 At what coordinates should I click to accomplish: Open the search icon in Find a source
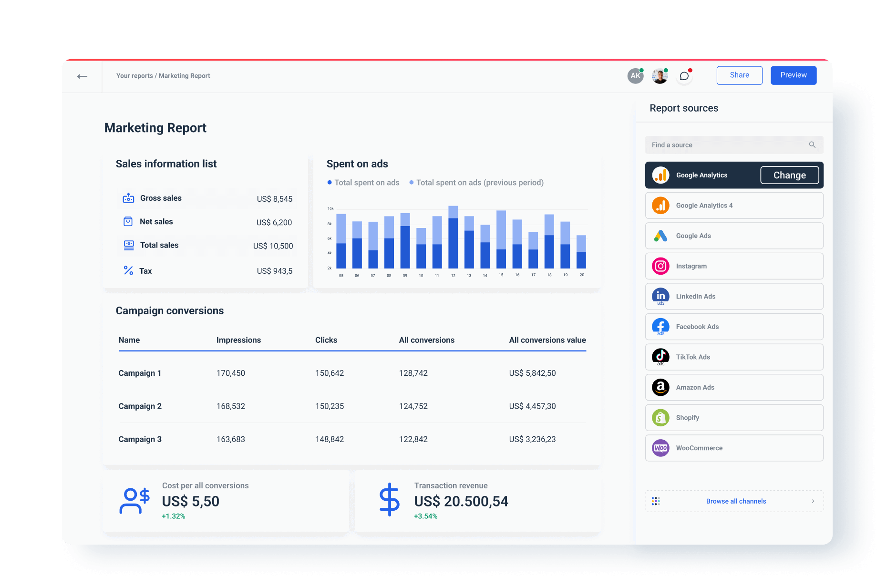coord(812,144)
